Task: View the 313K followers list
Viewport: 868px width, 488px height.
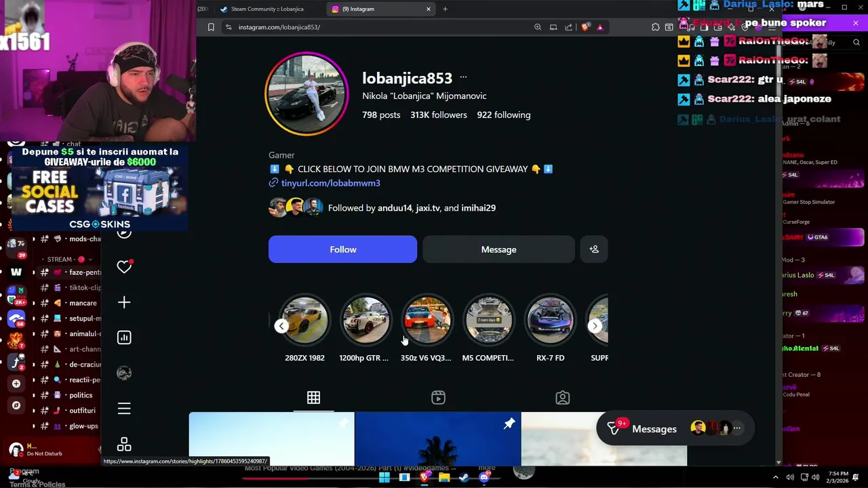Action: pos(438,115)
